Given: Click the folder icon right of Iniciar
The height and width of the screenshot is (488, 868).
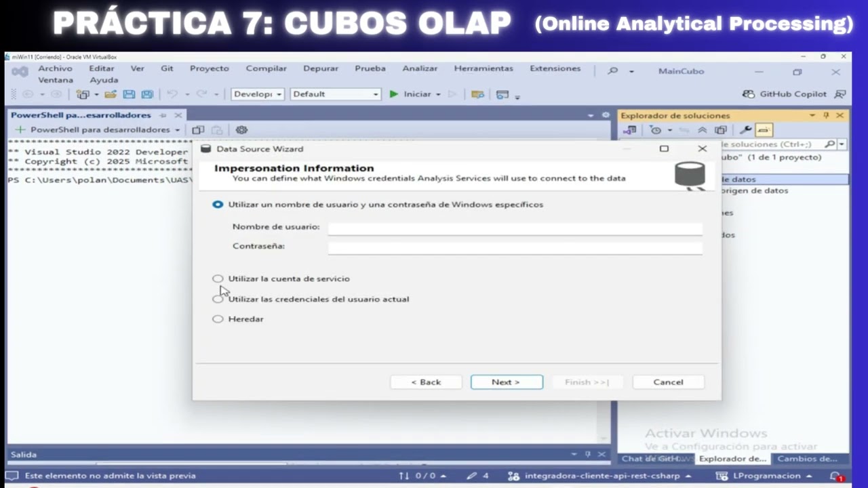Looking at the screenshot, I should click(x=477, y=94).
